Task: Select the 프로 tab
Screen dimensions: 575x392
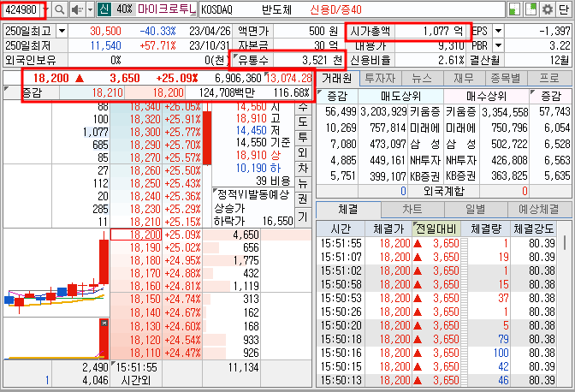Action: point(549,78)
